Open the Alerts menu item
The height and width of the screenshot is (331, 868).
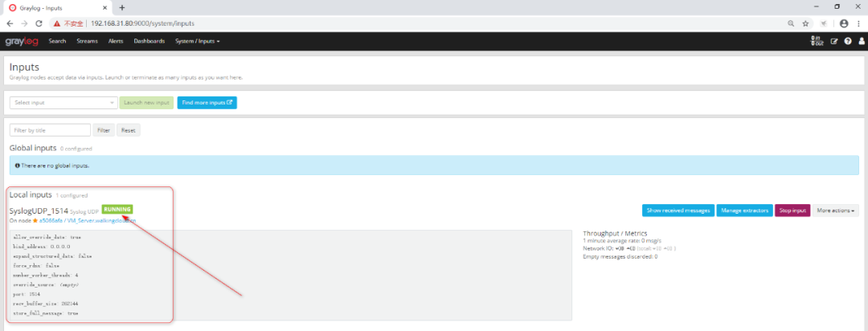[116, 42]
